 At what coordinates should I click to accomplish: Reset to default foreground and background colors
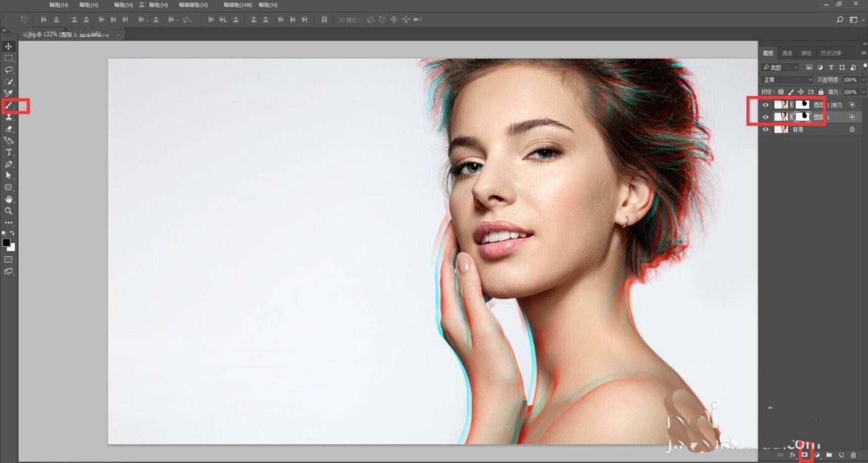tap(5, 233)
